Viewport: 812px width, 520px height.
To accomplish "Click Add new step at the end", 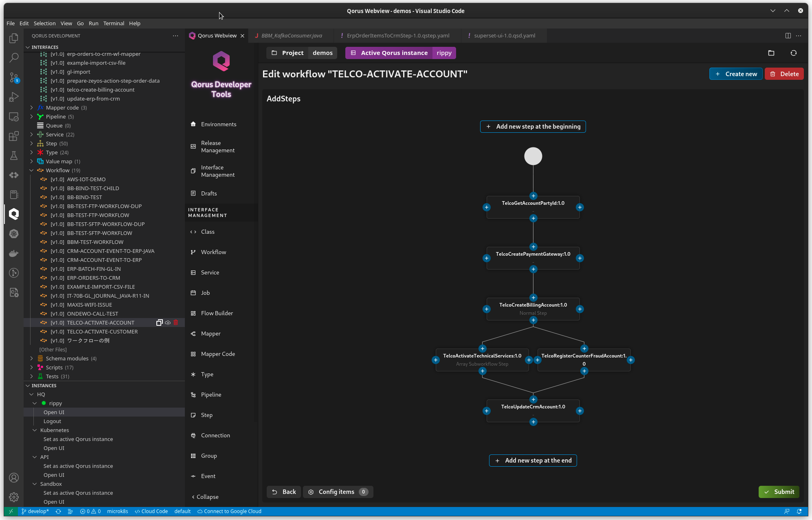I will pos(533,461).
